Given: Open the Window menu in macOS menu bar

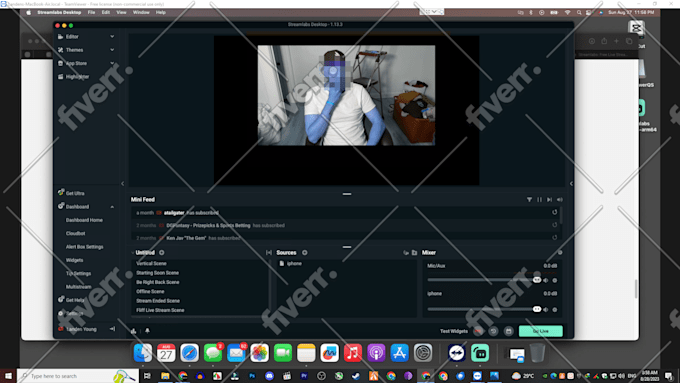Looking at the screenshot, I should coord(141,13).
